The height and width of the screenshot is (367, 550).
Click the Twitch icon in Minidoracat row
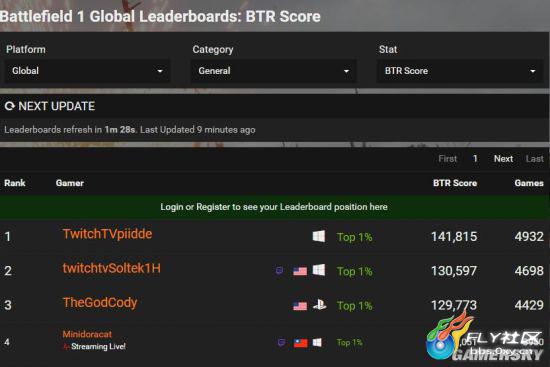point(281,342)
